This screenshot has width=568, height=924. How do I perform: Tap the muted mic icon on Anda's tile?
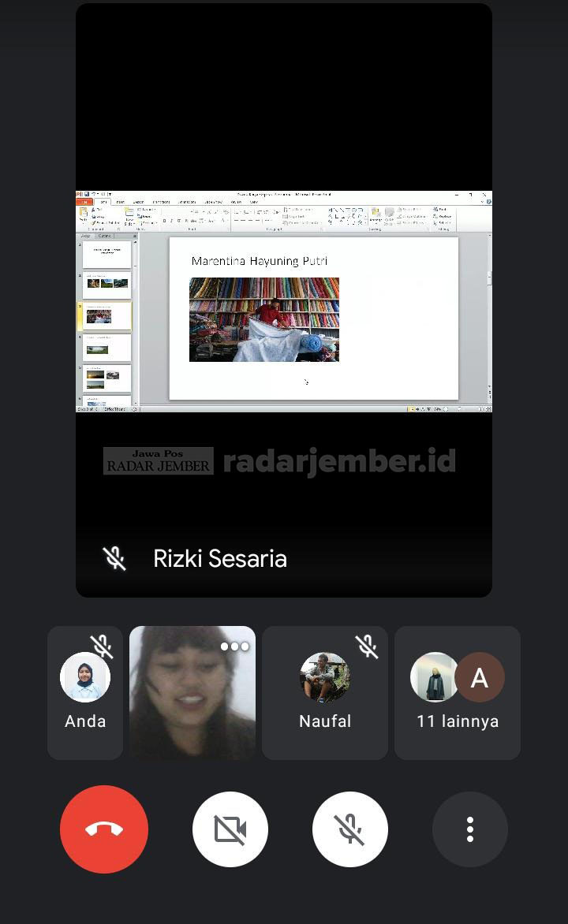tap(102, 646)
